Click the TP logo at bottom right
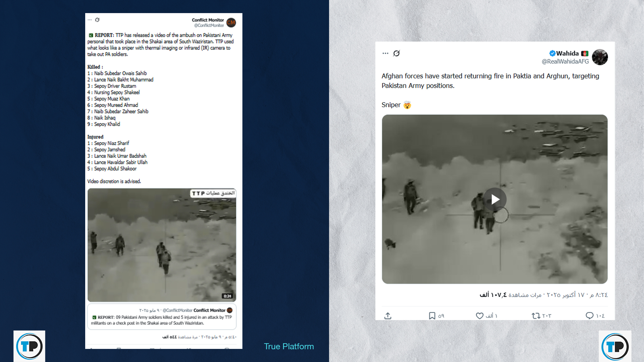The image size is (644, 362). pos(615,346)
